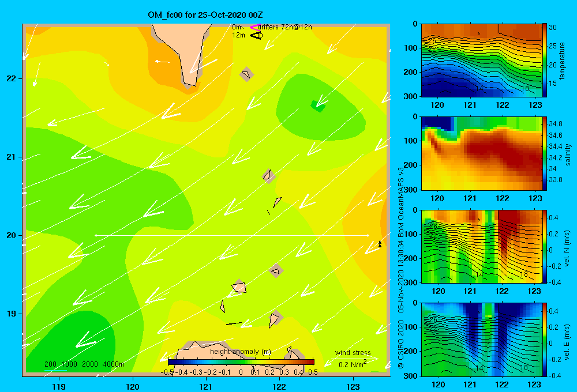Click latitude label 19 on main map
The image size is (577, 392).
point(11,314)
